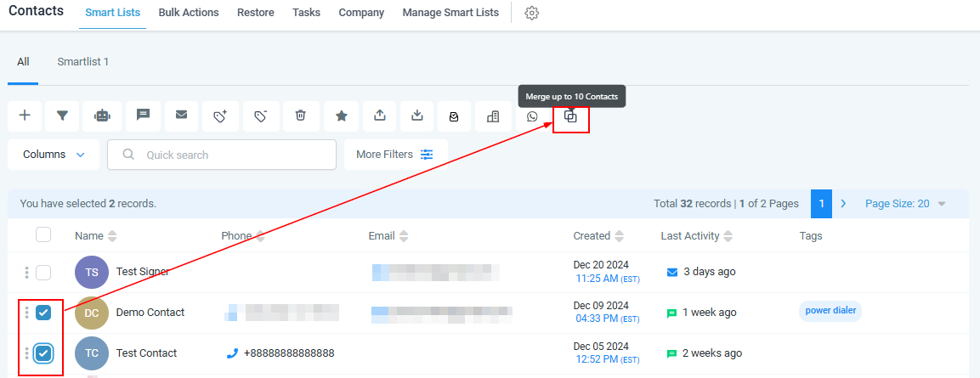The height and width of the screenshot is (378, 980).
Task: Click the Send SMS message icon
Action: pyautogui.click(x=143, y=116)
